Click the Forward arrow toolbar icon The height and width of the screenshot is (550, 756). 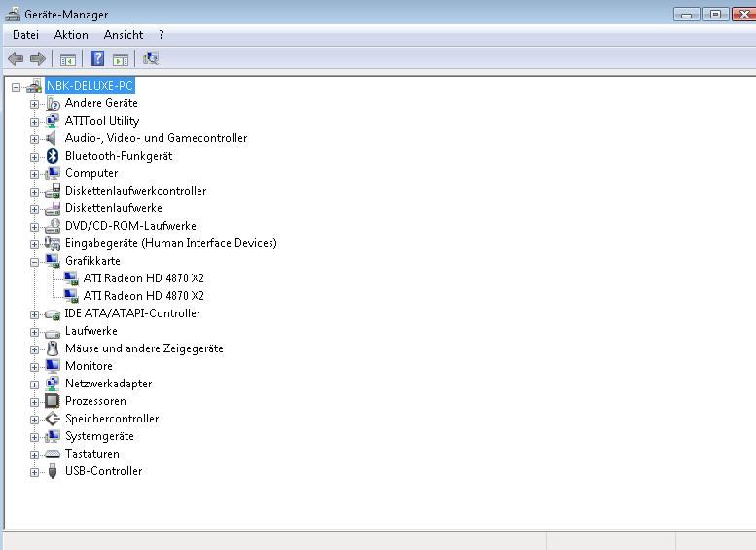coord(38,58)
